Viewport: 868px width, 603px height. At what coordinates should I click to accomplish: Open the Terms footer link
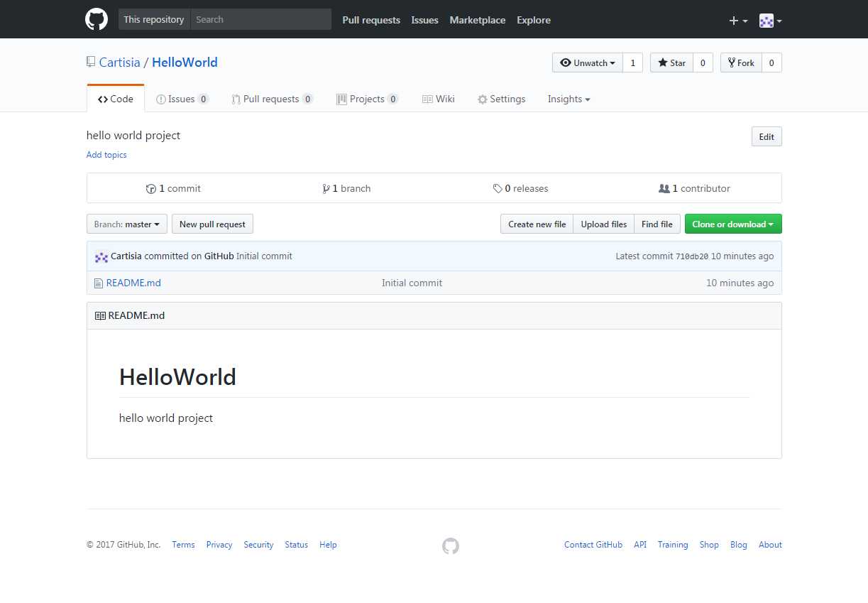point(183,545)
